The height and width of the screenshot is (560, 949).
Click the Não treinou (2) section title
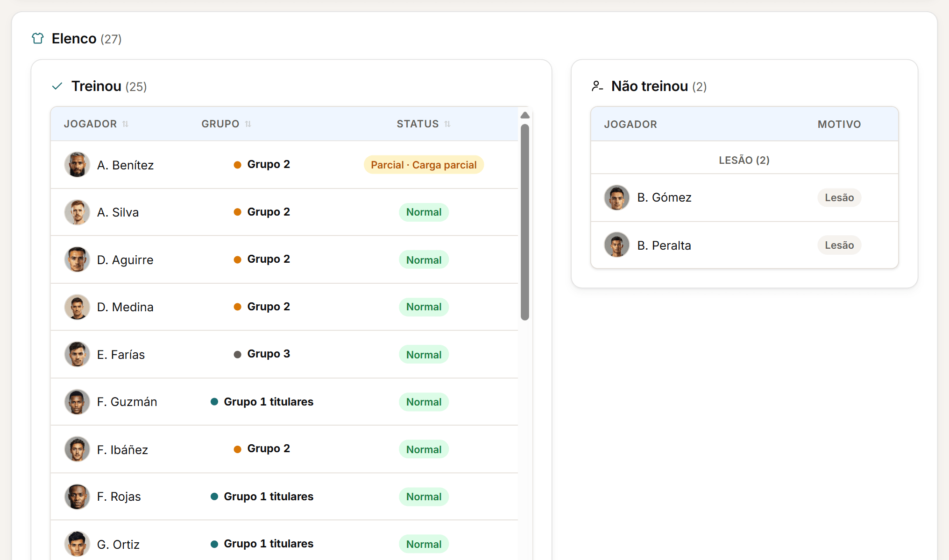(659, 86)
